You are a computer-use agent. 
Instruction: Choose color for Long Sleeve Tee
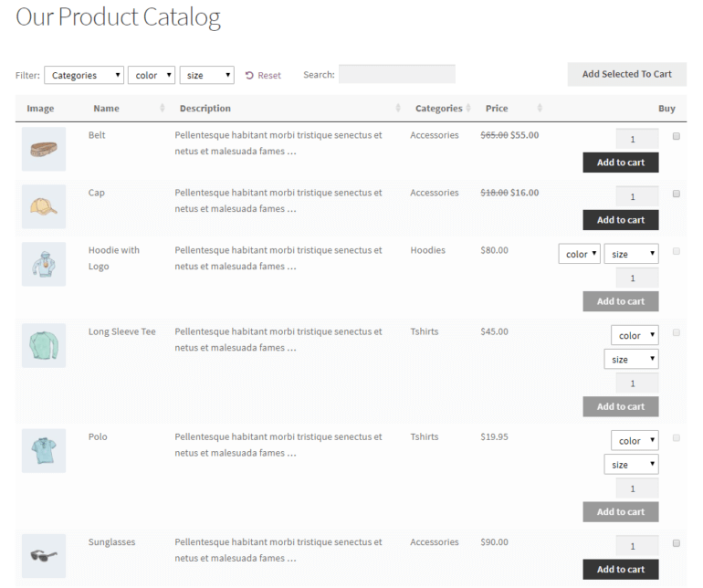(x=635, y=335)
